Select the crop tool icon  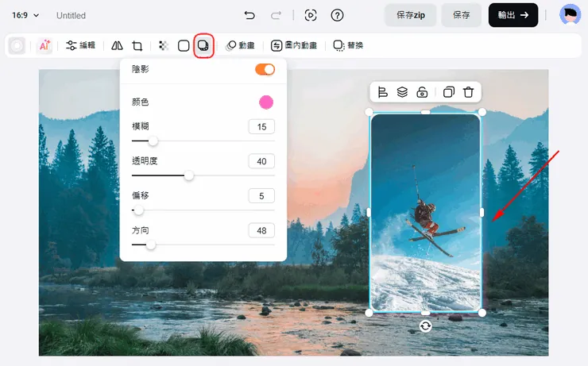[x=137, y=46]
